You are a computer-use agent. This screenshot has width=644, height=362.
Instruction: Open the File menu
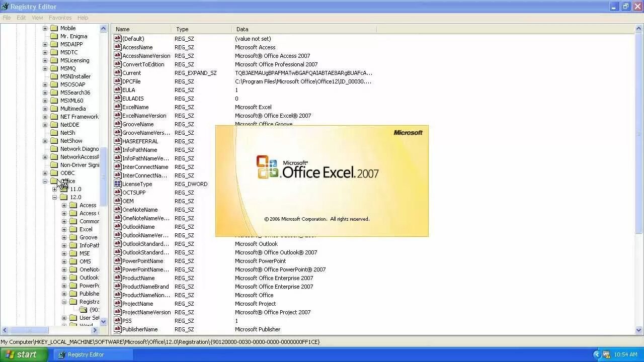point(7,18)
